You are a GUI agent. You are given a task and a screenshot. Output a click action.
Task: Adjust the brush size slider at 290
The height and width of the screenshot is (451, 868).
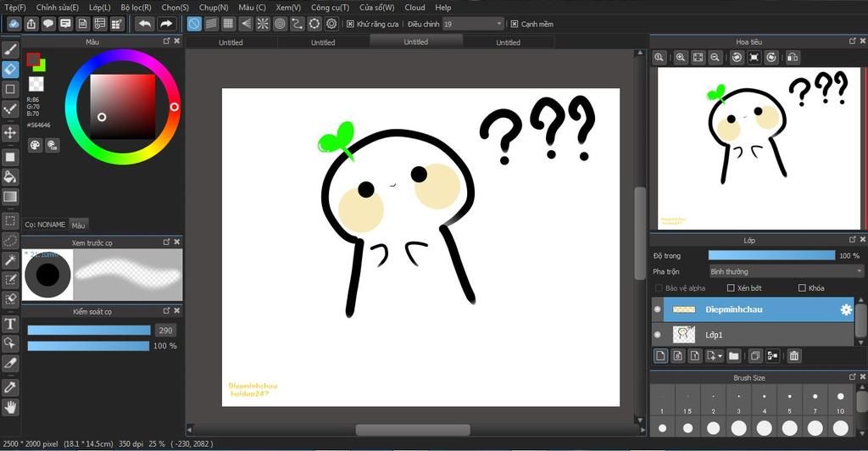88,331
